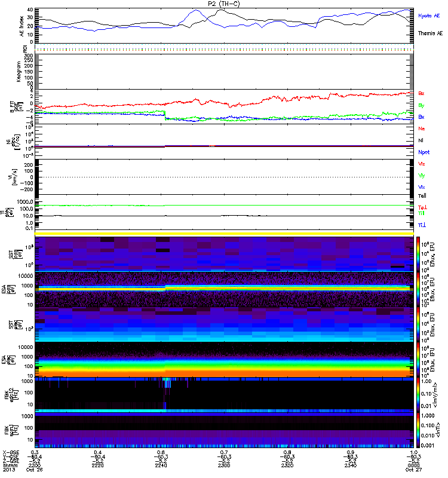Click the By step drop near 2240

click(x=165, y=115)
